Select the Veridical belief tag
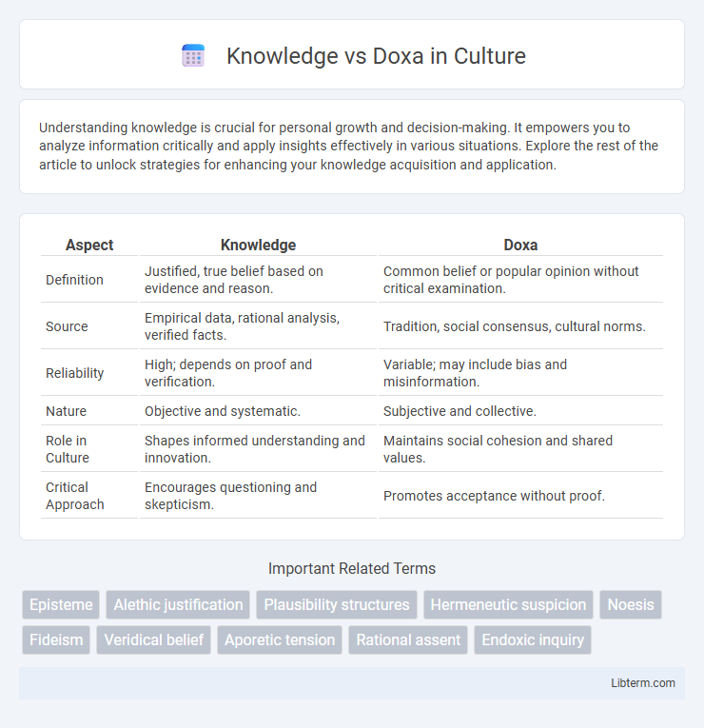 point(153,639)
